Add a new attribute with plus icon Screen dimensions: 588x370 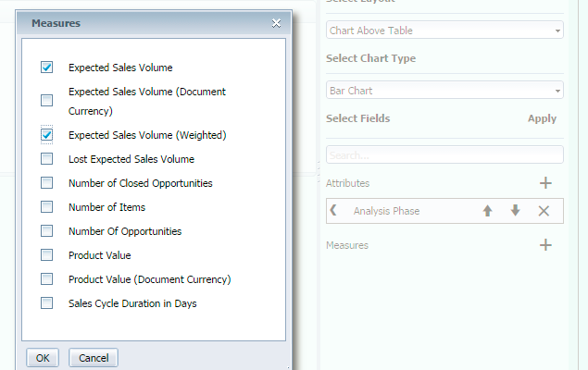tap(545, 183)
